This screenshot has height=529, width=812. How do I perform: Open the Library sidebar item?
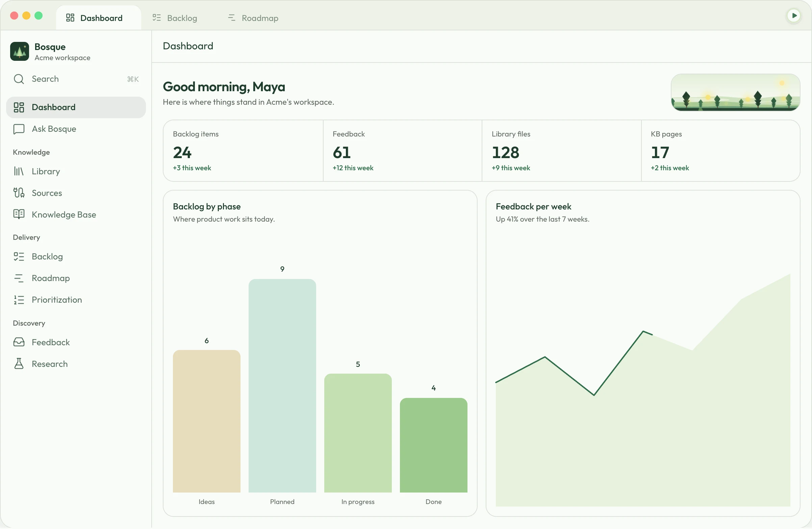tap(76, 172)
